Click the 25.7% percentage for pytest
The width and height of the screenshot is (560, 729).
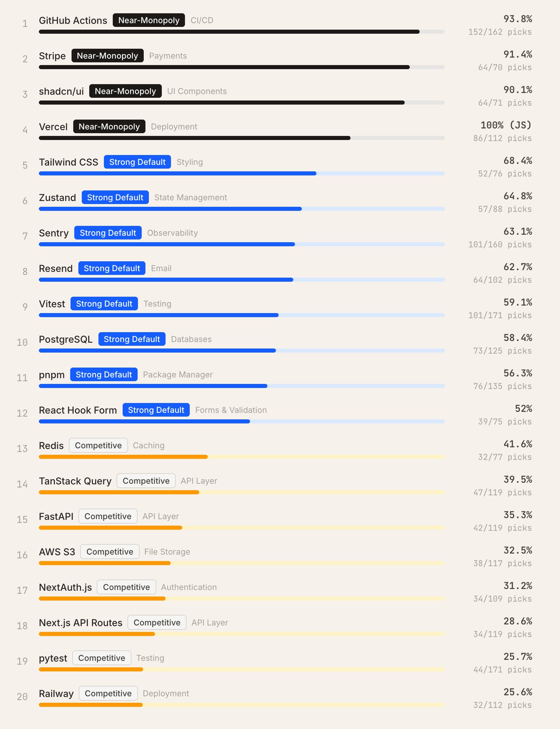click(x=517, y=656)
